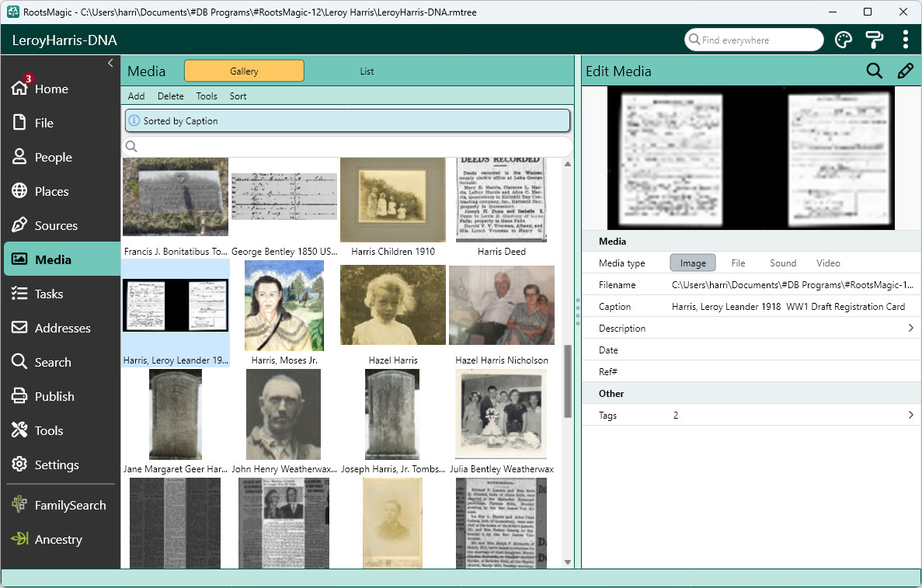Open the Search magnifier icon in sidebar
The width and height of the screenshot is (922, 588).
[x=19, y=361]
